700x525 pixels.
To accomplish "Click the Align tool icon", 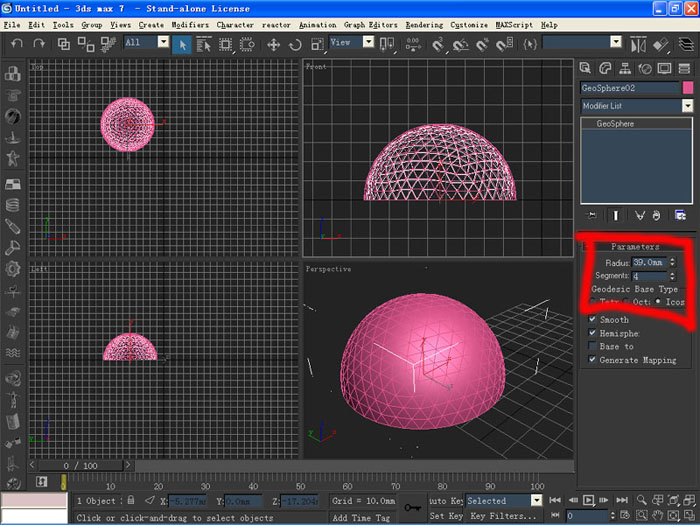I will (x=660, y=45).
